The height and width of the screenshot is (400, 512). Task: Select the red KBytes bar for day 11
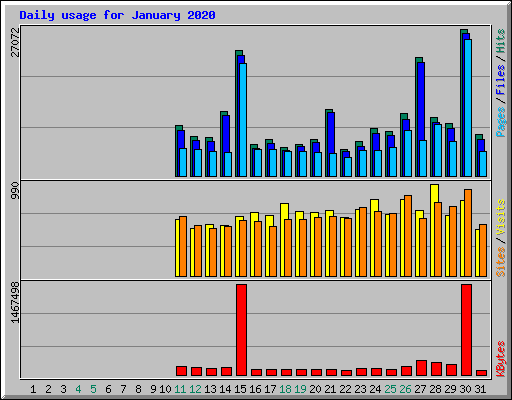(182, 371)
